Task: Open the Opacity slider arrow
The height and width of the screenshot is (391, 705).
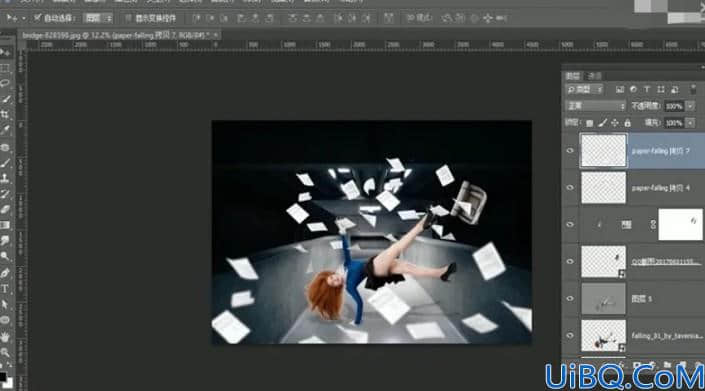Action: point(690,106)
